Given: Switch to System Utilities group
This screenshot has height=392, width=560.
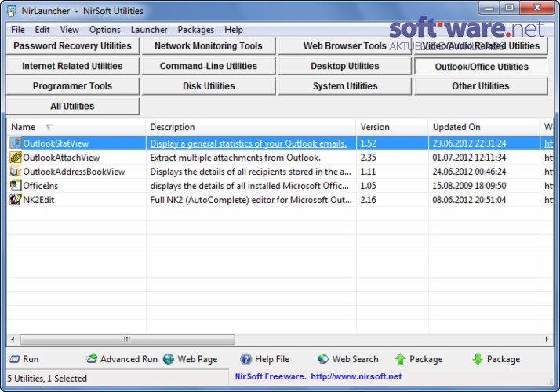Looking at the screenshot, I should (344, 86).
